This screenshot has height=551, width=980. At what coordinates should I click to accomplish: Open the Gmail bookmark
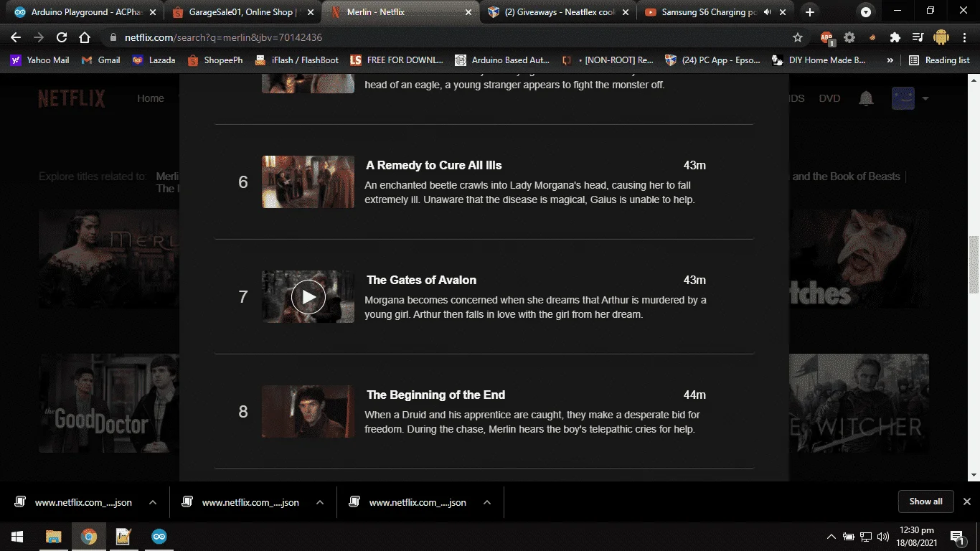pyautogui.click(x=101, y=60)
